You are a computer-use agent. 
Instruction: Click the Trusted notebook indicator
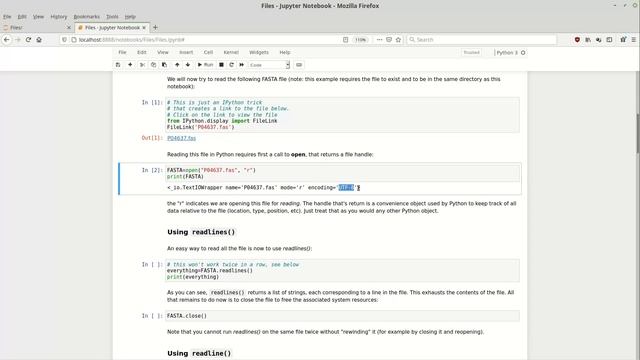pos(471,53)
